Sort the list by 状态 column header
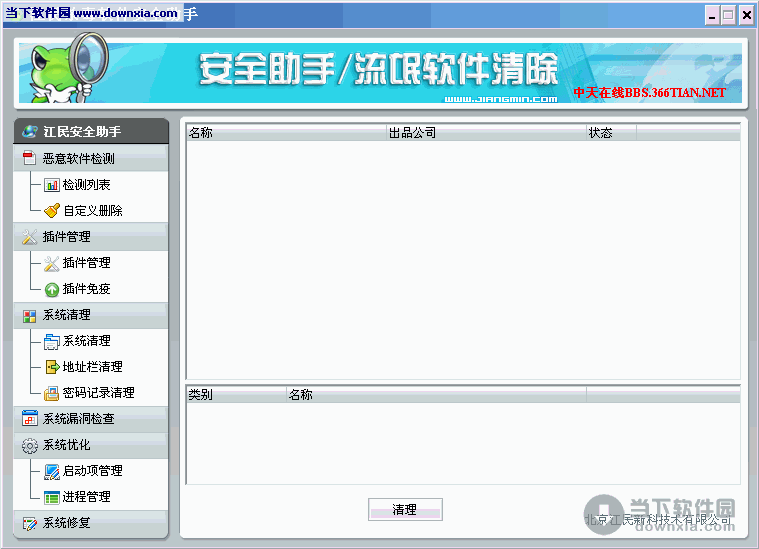 pos(610,132)
